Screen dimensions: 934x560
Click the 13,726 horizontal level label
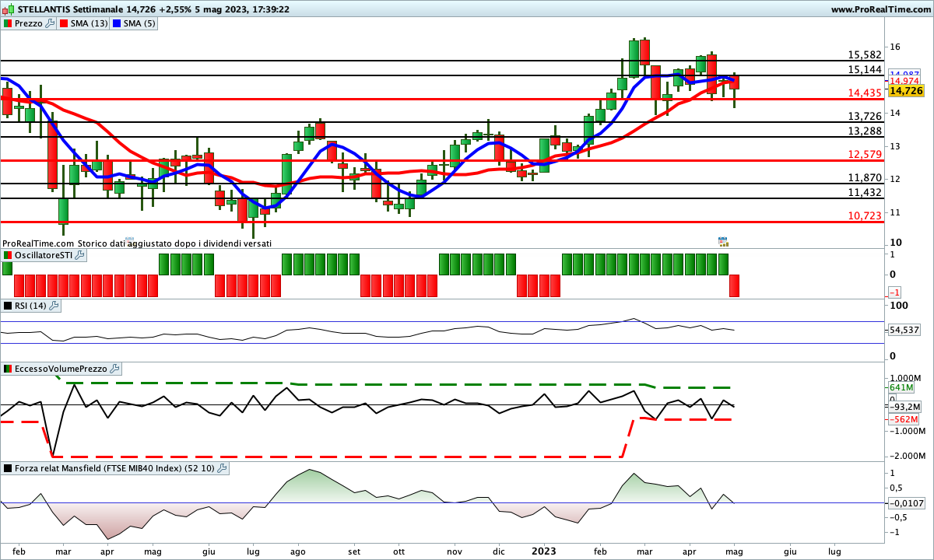[865, 117]
